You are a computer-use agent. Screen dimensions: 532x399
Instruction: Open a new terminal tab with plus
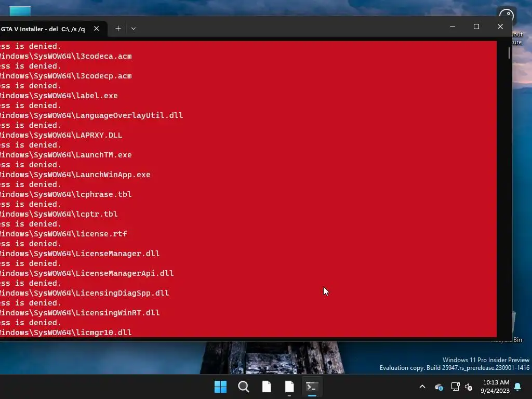tap(118, 29)
